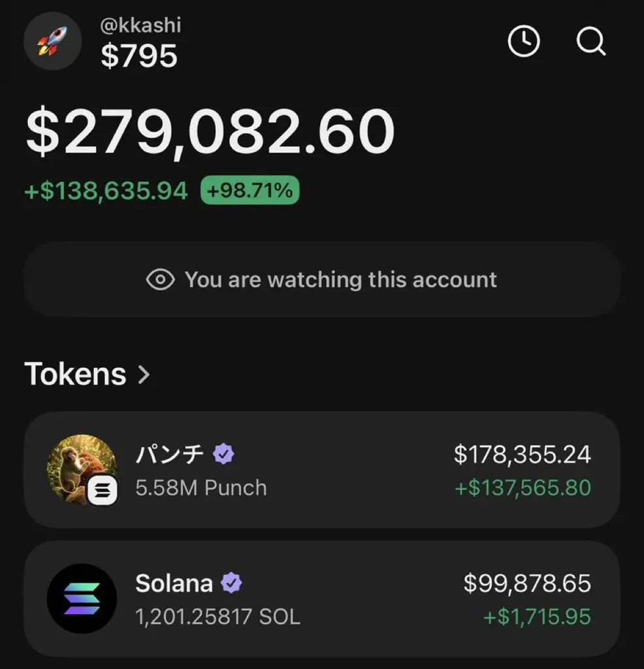Open the history clock icon
Screen dimensions: 644x669
tap(524, 41)
